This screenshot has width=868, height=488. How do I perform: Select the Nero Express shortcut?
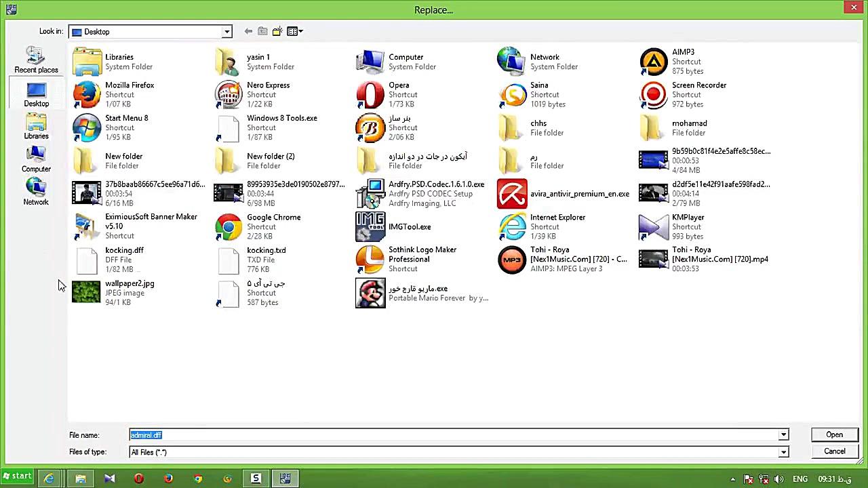[252, 94]
